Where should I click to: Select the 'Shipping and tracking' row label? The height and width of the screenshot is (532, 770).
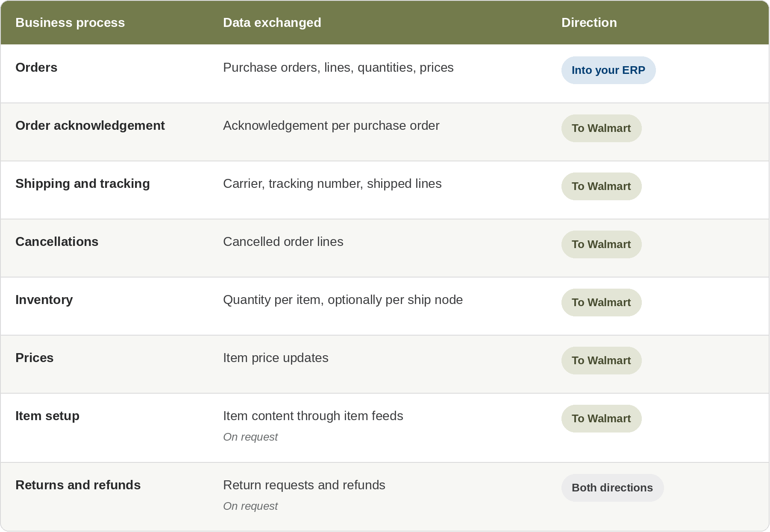tap(82, 184)
